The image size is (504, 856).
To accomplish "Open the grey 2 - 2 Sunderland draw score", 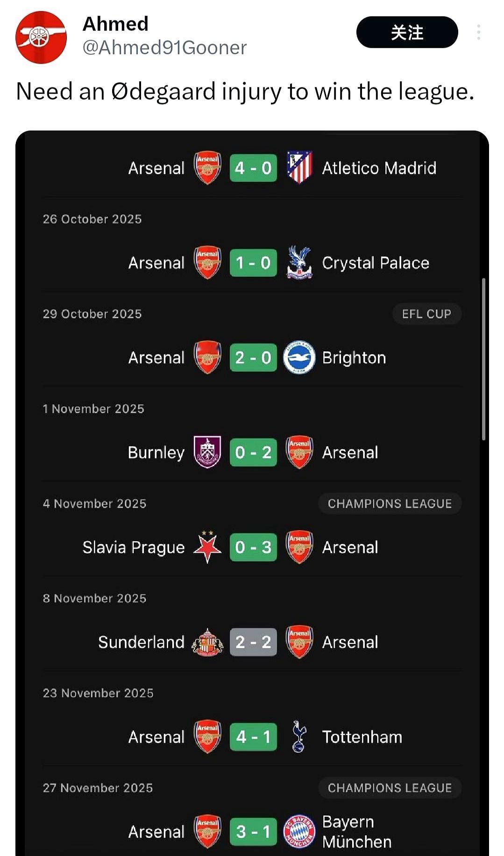I will [253, 642].
